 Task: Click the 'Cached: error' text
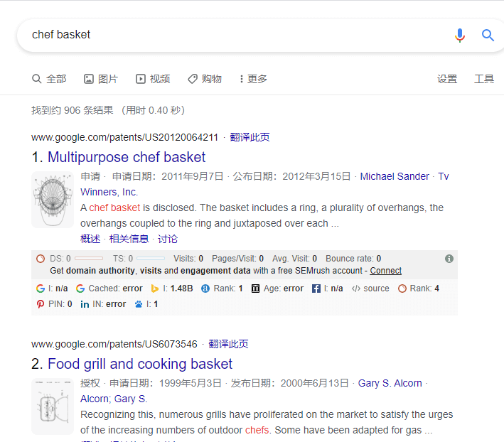tap(115, 289)
